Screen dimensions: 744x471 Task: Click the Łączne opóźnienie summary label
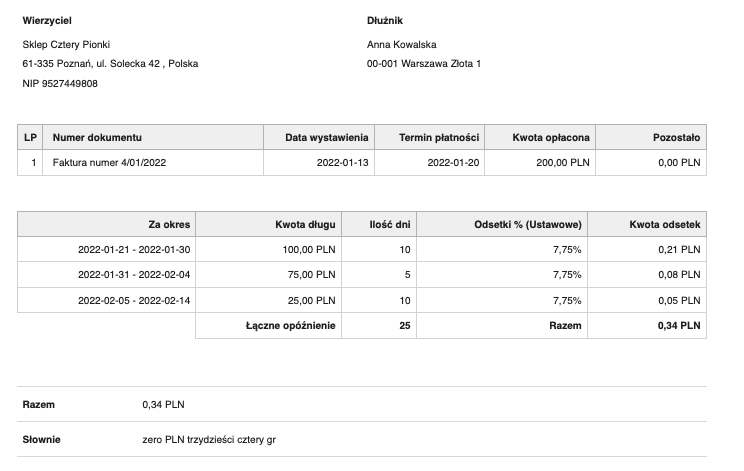[x=291, y=326]
